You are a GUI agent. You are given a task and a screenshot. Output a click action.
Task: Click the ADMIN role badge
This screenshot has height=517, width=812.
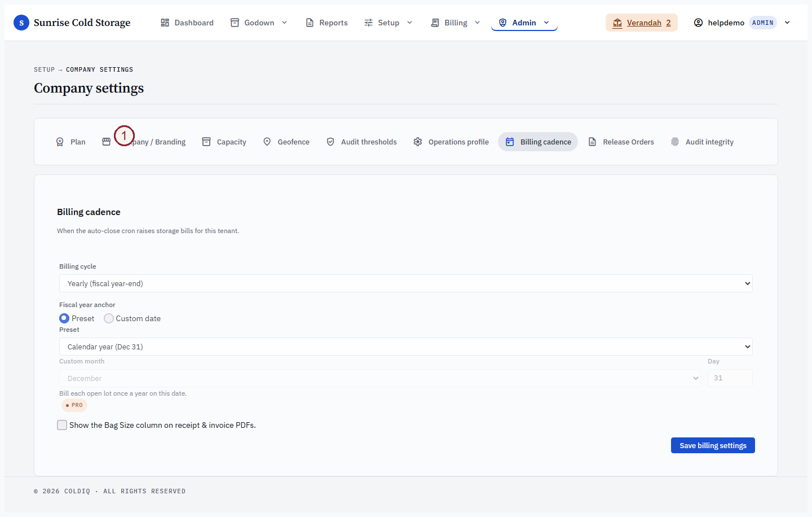tap(763, 23)
